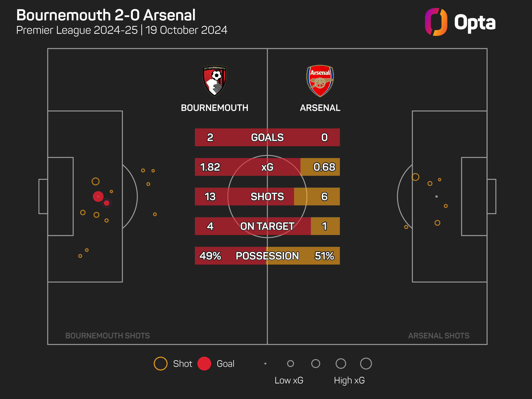Click the grey penalty spot in Arsenal's shot area
The height and width of the screenshot is (399, 532).
(x=437, y=196)
